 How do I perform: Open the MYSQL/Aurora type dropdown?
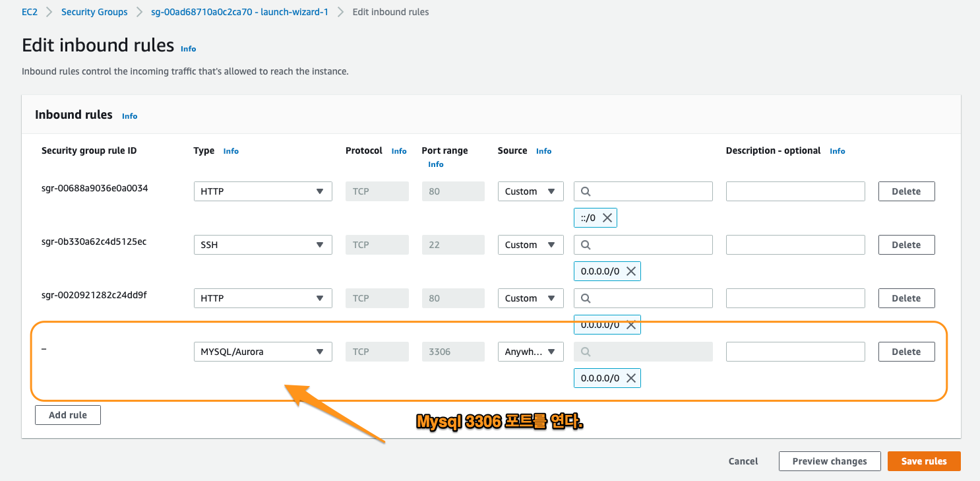point(262,351)
